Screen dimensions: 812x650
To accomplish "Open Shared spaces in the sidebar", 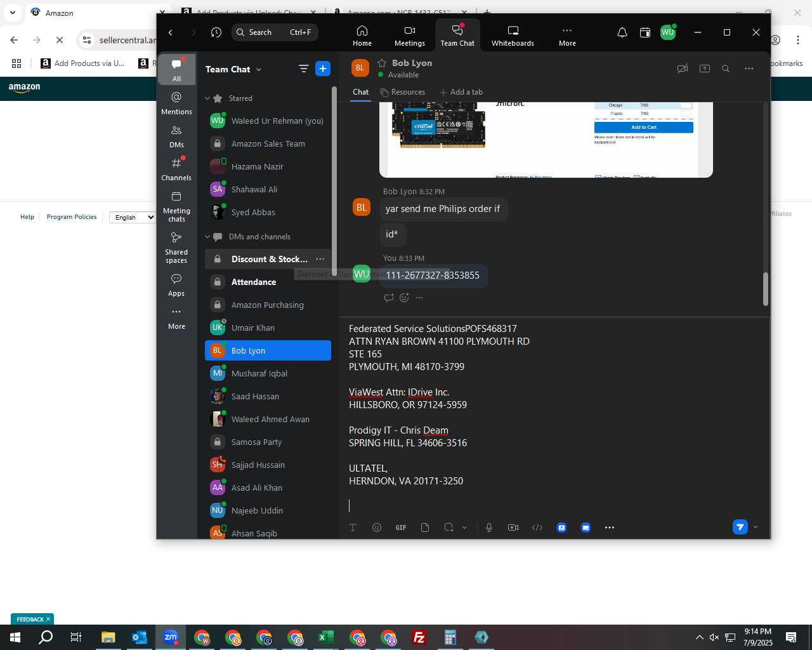I will tap(176, 247).
